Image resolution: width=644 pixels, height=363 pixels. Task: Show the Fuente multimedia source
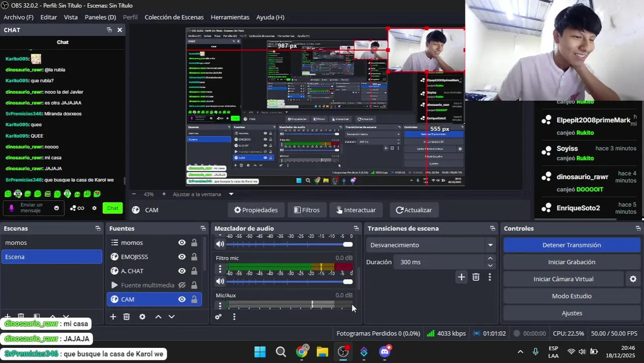point(182,285)
